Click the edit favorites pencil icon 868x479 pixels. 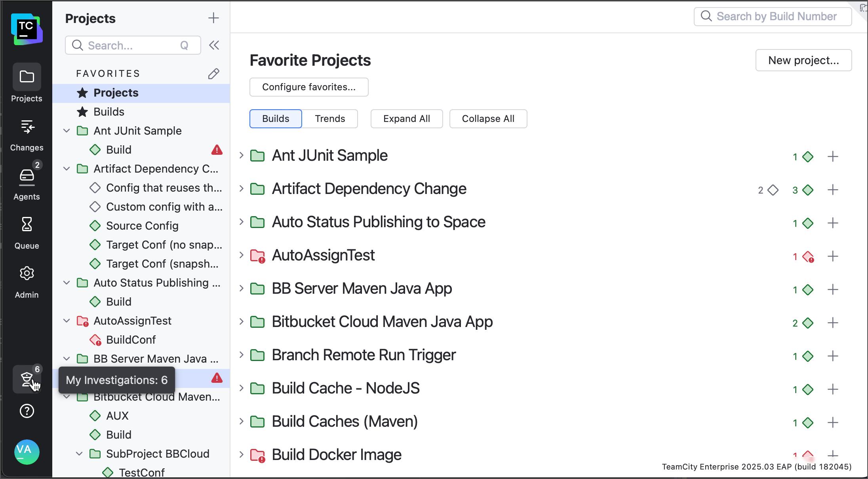coord(213,74)
